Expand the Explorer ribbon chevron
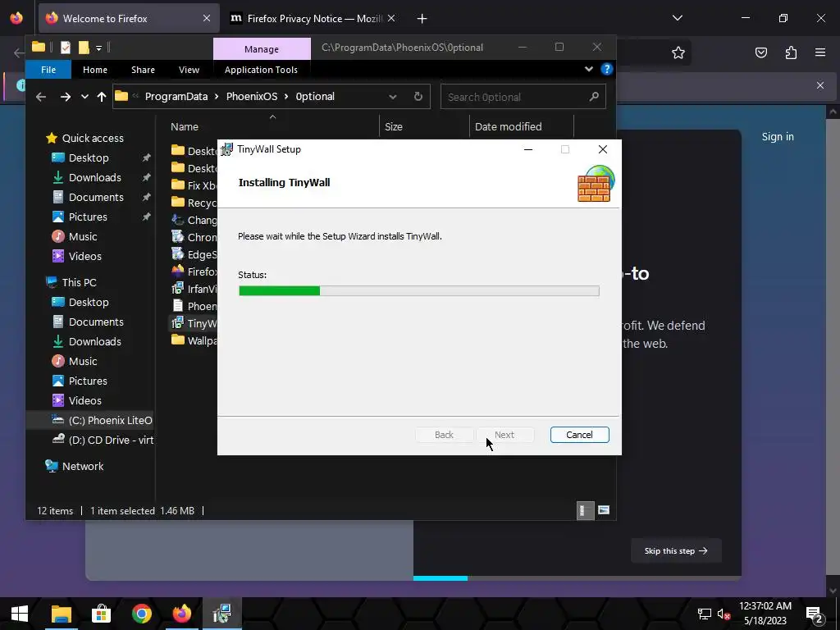 click(x=589, y=69)
